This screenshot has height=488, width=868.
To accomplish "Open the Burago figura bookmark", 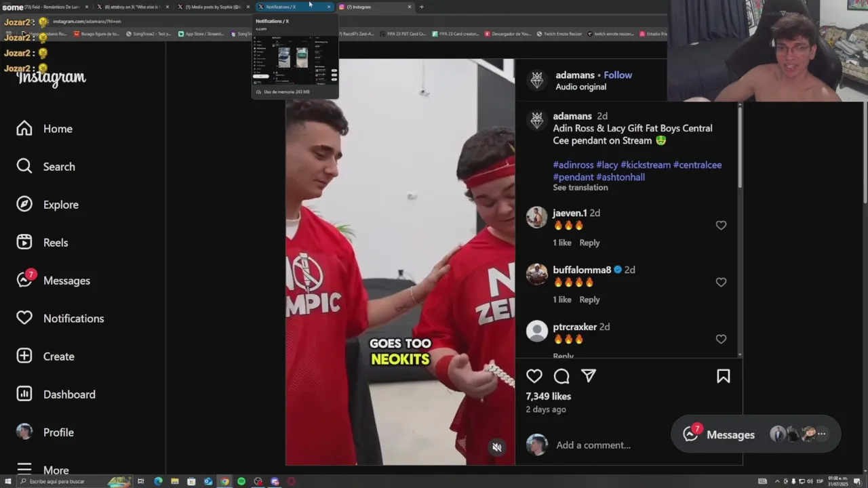I will (97, 34).
